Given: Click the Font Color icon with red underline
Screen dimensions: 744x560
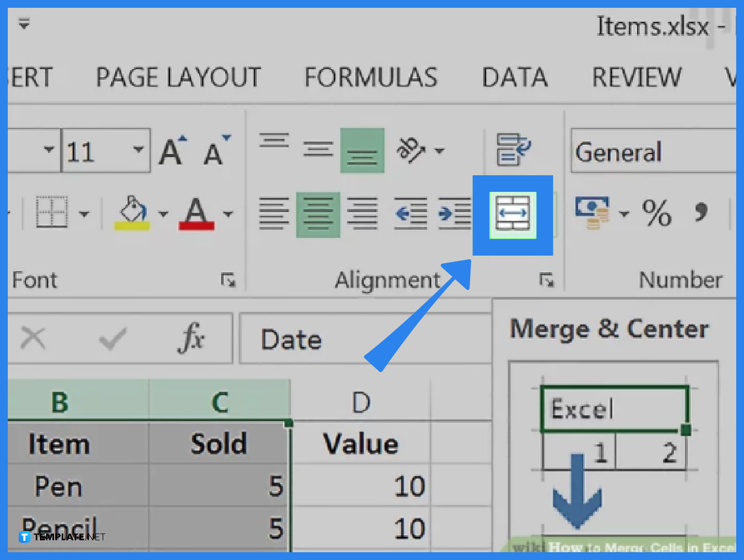Looking at the screenshot, I should tap(196, 214).
